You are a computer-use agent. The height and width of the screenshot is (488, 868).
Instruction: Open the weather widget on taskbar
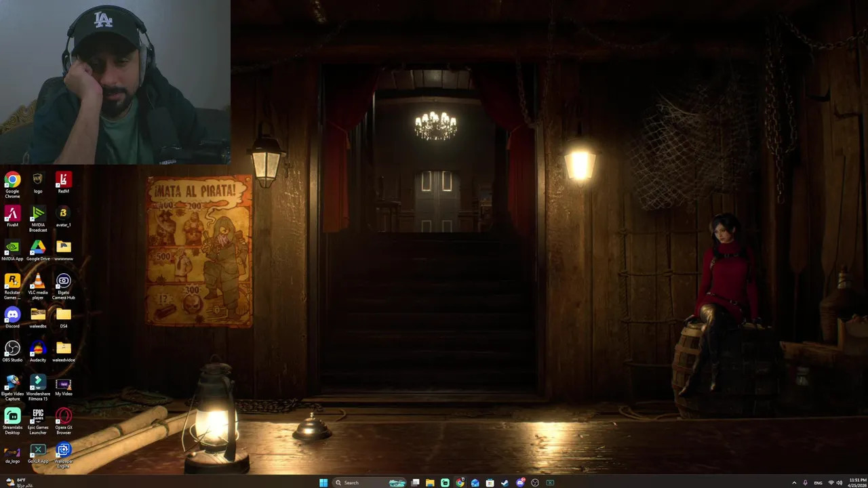click(19, 483)
